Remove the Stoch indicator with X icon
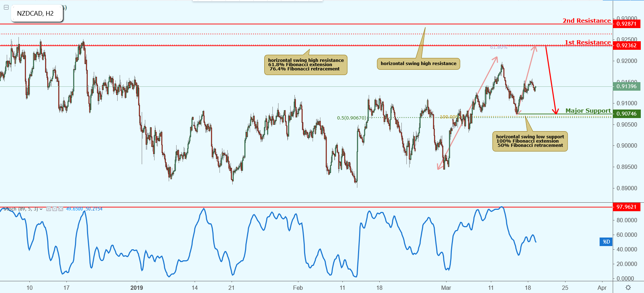Viewport: 644px width, 293px height. click(61, 209)
